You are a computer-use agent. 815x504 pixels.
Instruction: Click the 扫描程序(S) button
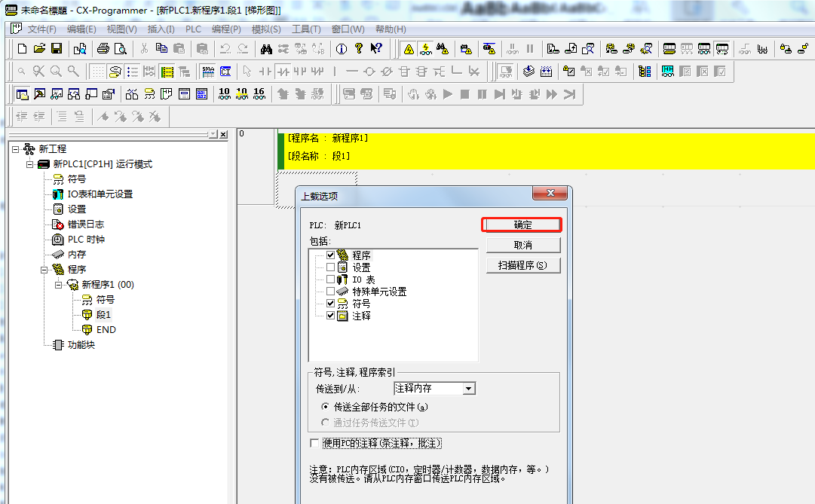[x=523, y=265]
